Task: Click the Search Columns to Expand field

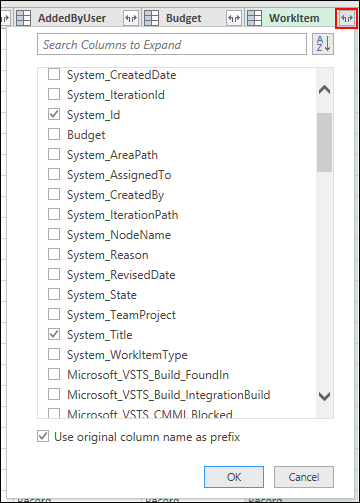Action: tap(172, 44)
